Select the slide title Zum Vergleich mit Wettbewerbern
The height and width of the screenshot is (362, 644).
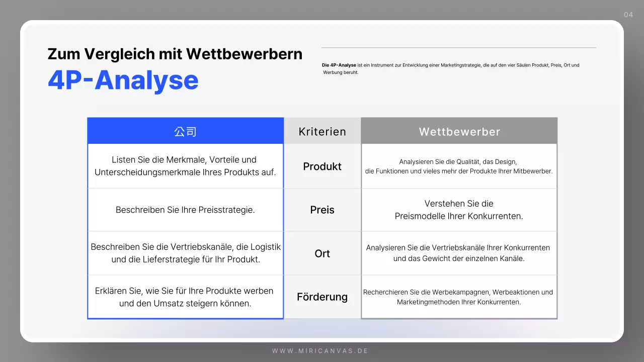(175, 54)
